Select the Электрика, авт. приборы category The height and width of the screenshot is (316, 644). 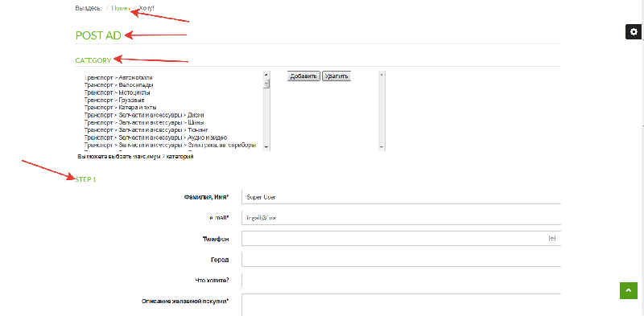point(171,145)
